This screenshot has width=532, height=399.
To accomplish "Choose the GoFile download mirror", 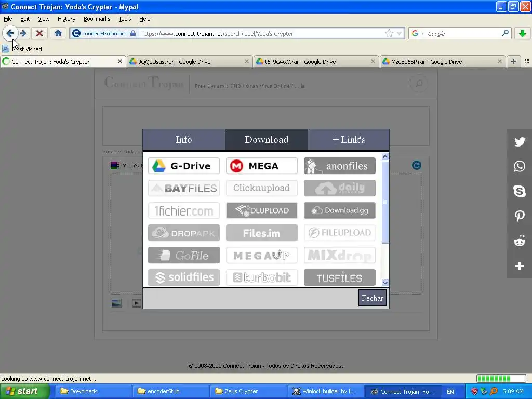I will click(x=184, y=255).
